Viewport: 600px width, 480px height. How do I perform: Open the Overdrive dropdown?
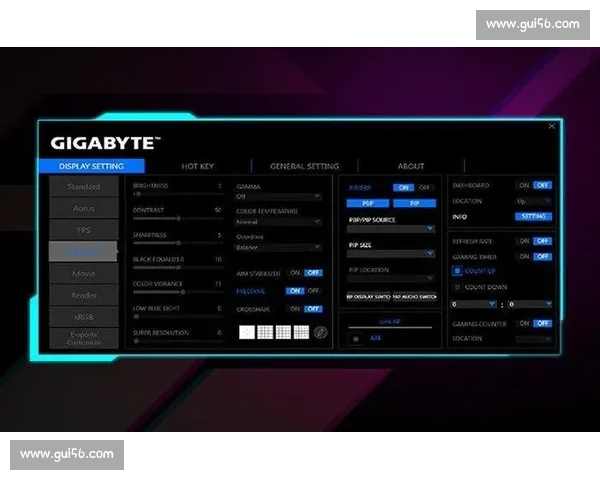(x=279, y=248)
